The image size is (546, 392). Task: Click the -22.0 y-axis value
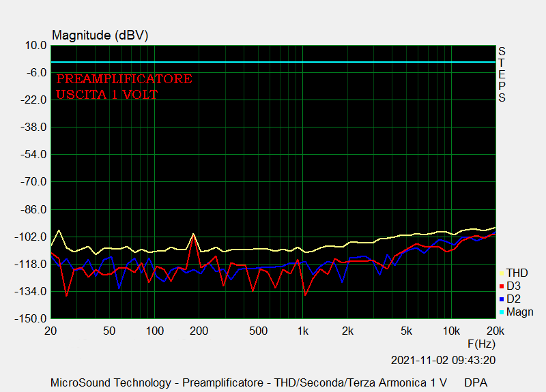(33, 100)
